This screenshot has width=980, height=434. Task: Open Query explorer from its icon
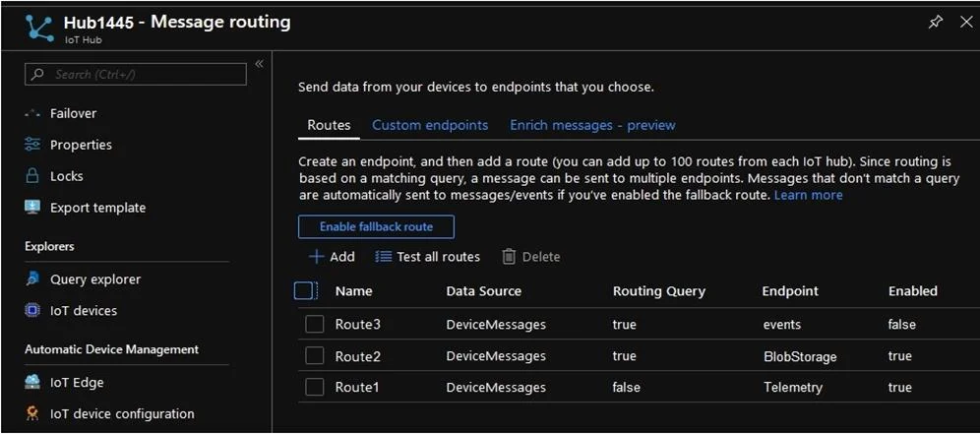point(31,279)
